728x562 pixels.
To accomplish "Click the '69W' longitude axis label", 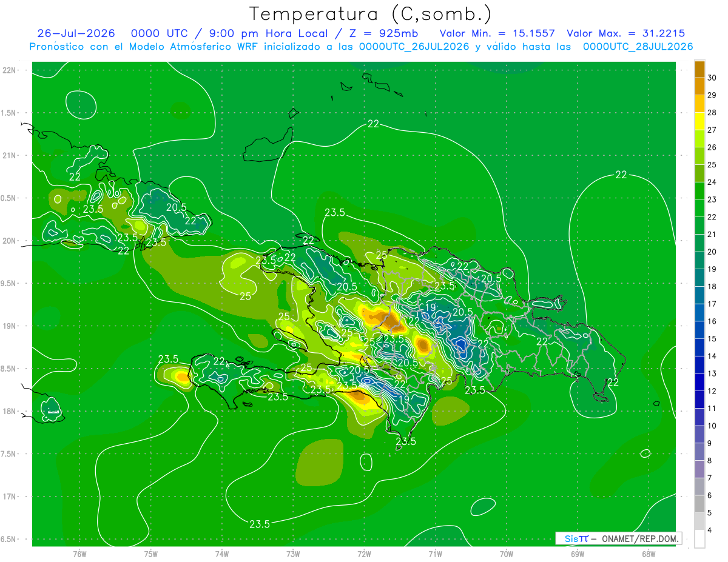I will 578,554.
